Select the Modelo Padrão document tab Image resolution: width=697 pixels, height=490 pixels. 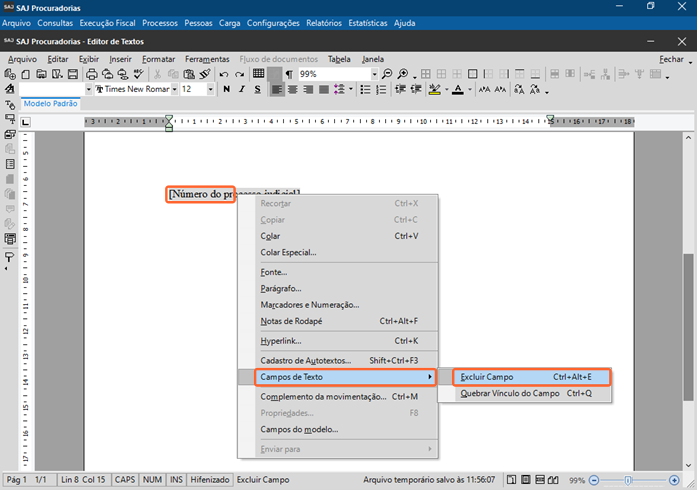[x=50, y=104]
